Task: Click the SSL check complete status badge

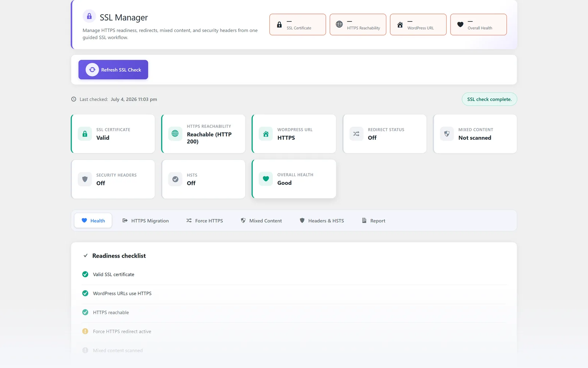Action: [490, 99]
